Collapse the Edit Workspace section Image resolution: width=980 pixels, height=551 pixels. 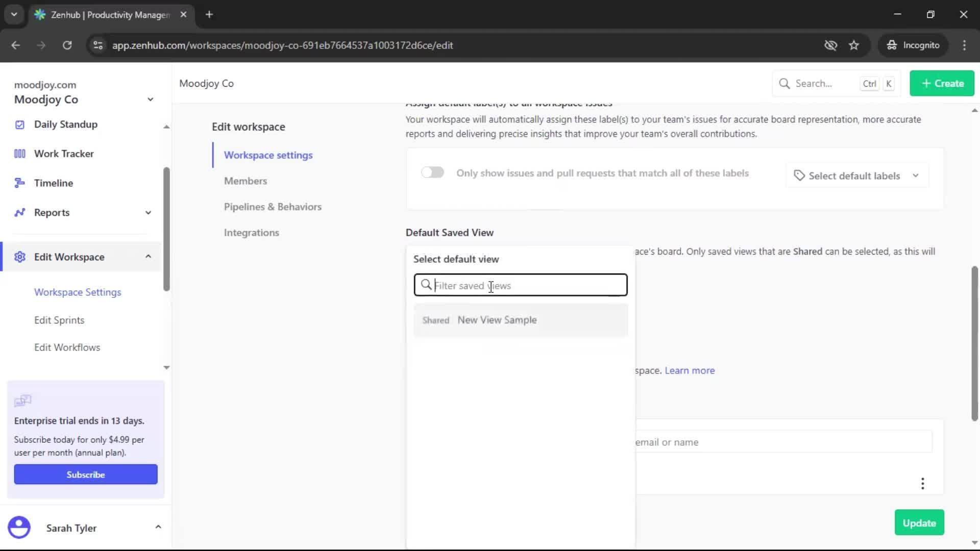[148, 257]
